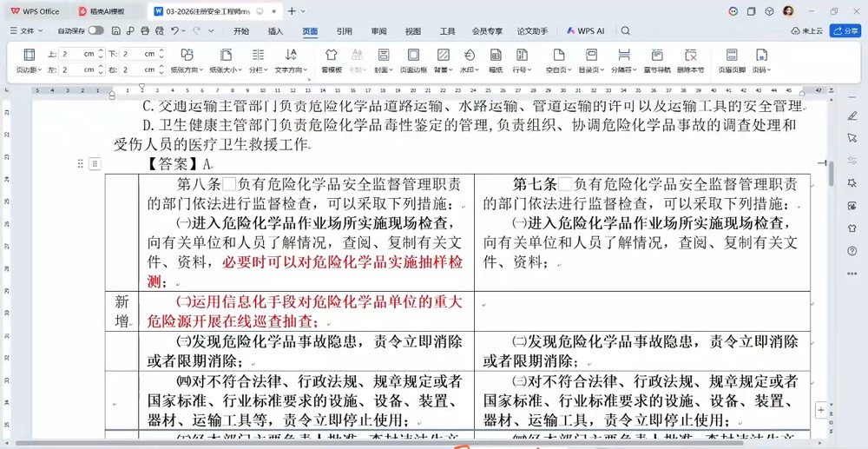Image resolution: width=868 pixels, height=449 pixels.
Task: Click the window layout icon beside AI icon
Action: (751, 11)
